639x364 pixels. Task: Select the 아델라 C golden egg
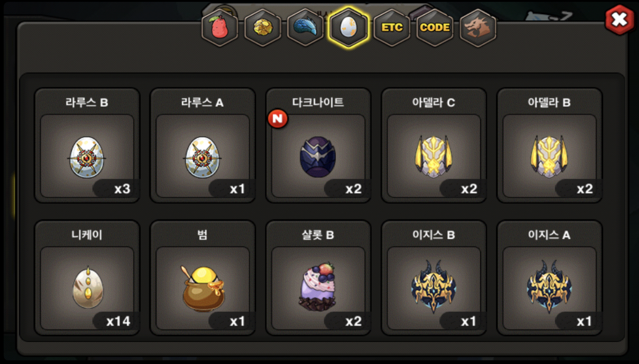[434, 146]
